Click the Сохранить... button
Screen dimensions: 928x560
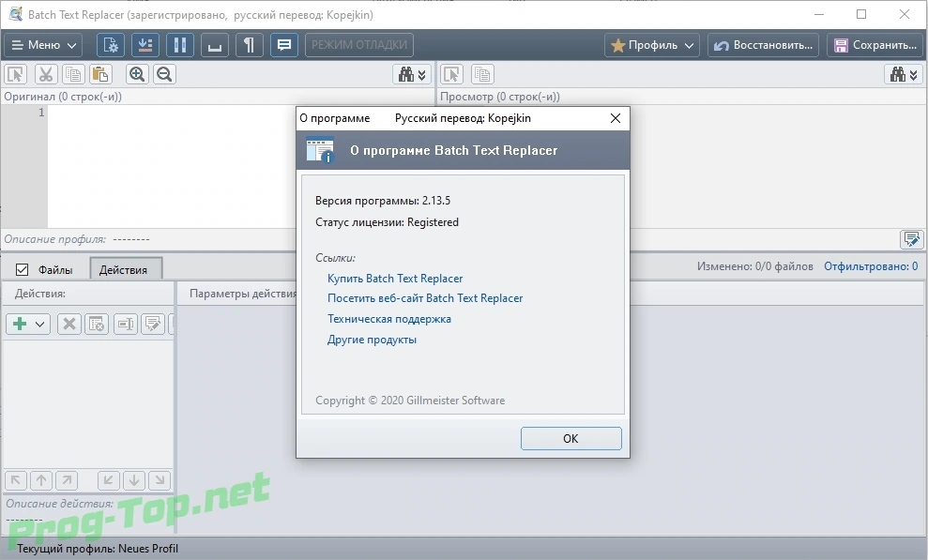point(875,45)
